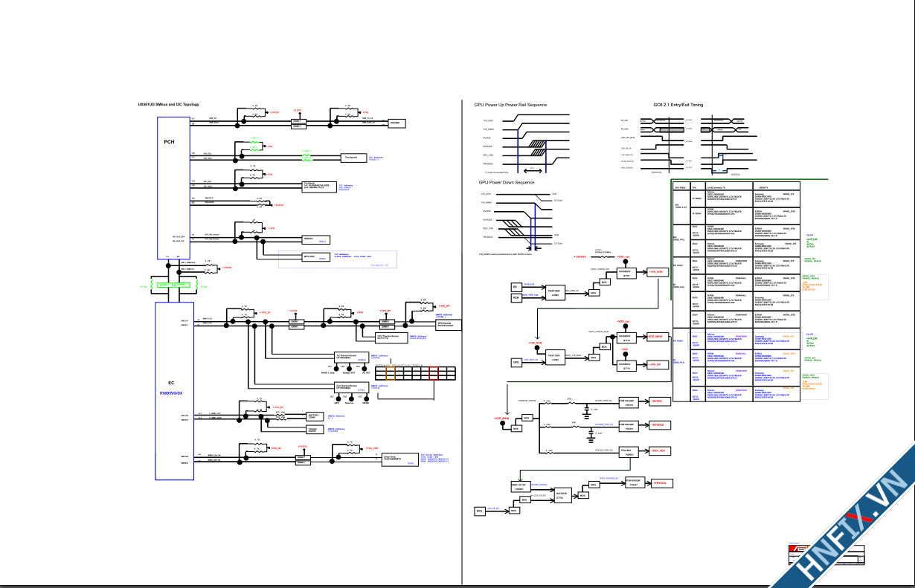Click the Charger component box
The image size is (915, 588).
pos(315,430)
